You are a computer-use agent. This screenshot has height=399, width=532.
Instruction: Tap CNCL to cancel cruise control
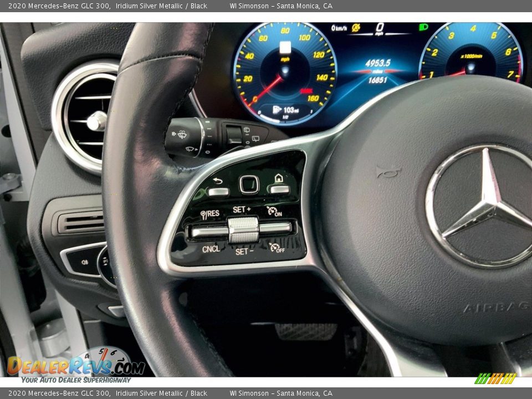pos(211,249)
